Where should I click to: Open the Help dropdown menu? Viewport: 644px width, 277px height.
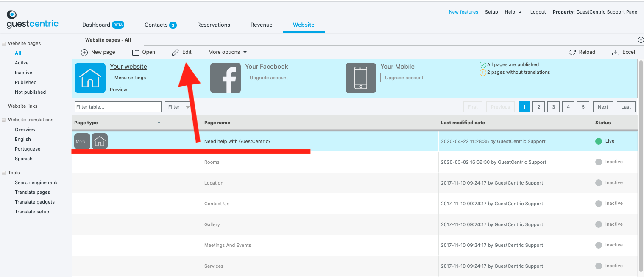513,12
